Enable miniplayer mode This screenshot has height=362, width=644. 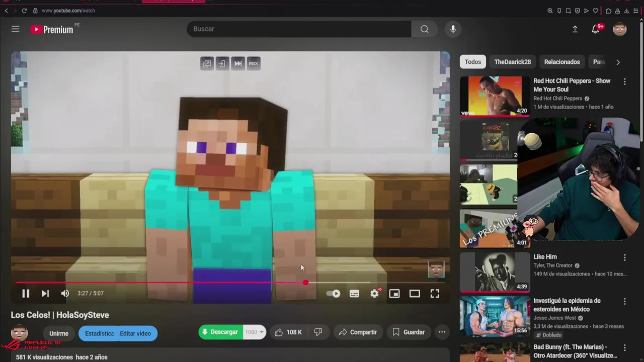point(394,294)
